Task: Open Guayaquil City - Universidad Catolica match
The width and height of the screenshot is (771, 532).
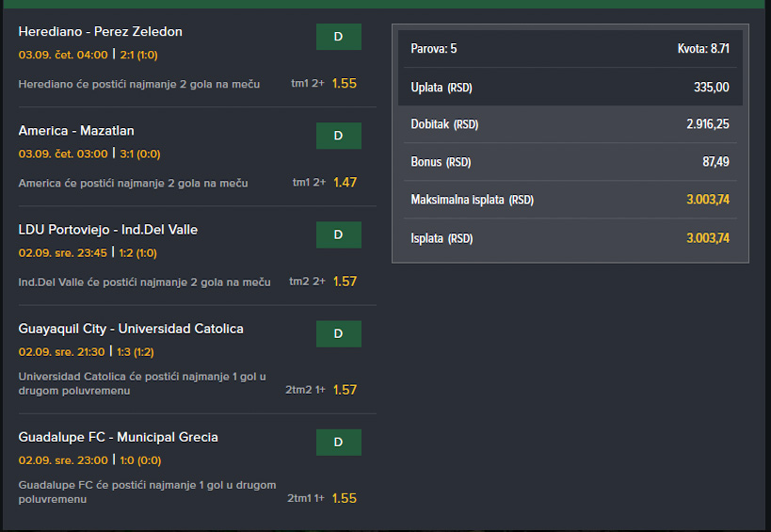Action: 131,329
